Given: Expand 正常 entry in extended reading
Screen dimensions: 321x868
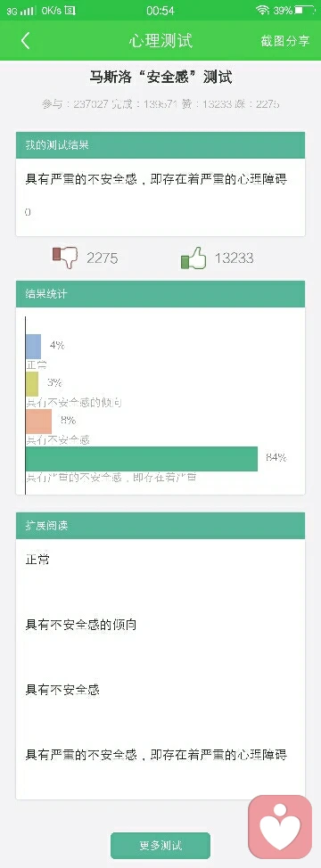Looking at the screenshot, I should 37,560.
